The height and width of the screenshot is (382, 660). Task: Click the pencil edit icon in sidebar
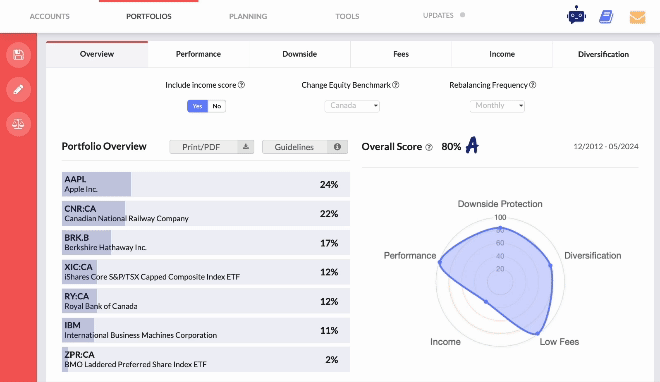click(19, 89)
